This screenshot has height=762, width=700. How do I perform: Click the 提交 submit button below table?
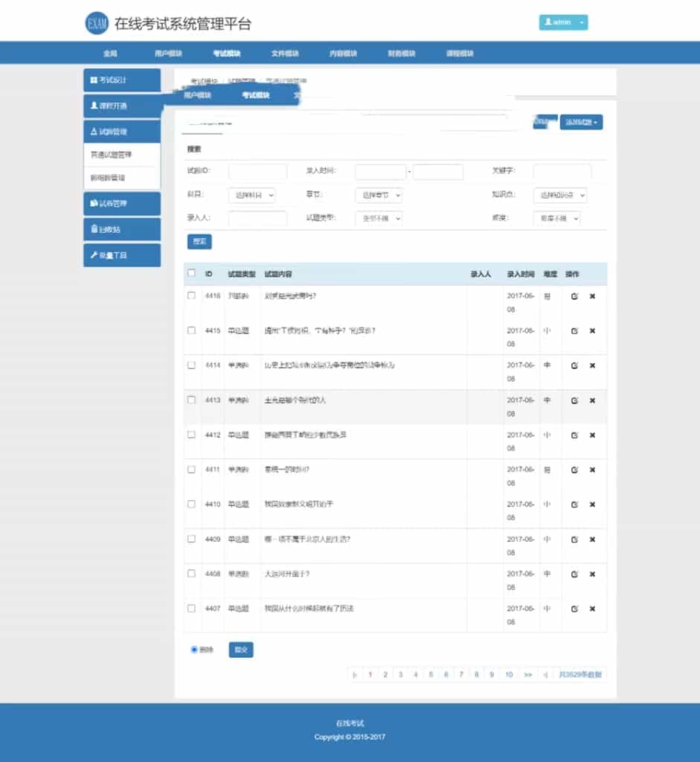[x=241, y=649]
